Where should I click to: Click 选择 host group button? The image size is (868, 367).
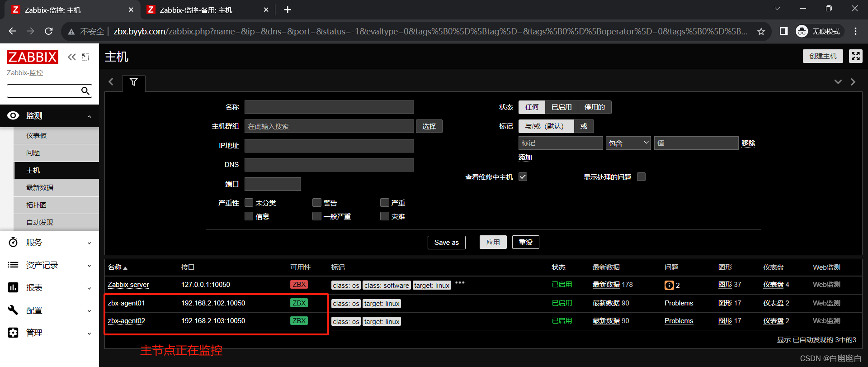pos(429,126)
